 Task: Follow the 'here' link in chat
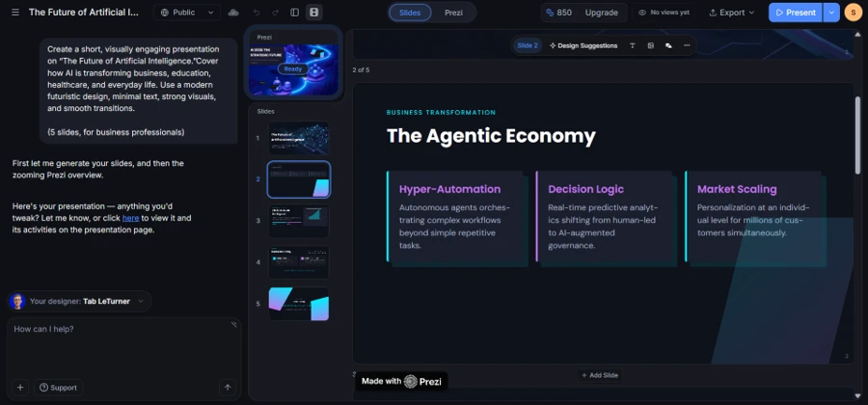point(130,218)
